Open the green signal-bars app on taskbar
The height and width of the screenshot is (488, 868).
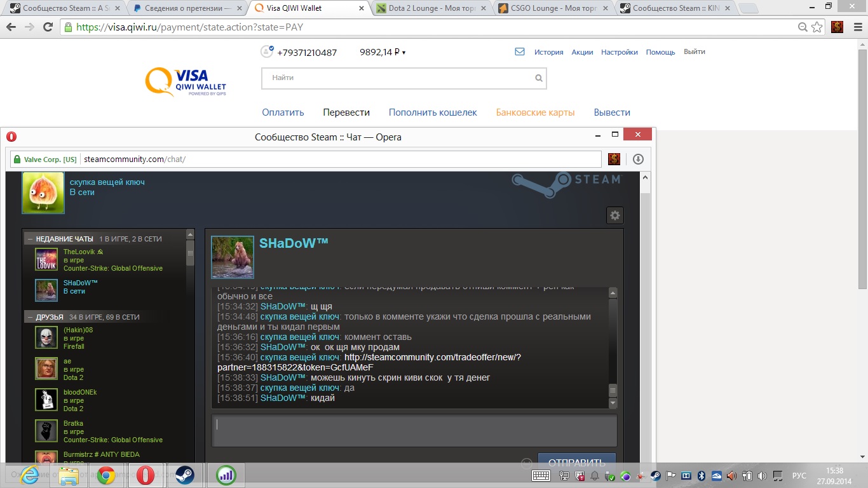[x=226, y=475]
